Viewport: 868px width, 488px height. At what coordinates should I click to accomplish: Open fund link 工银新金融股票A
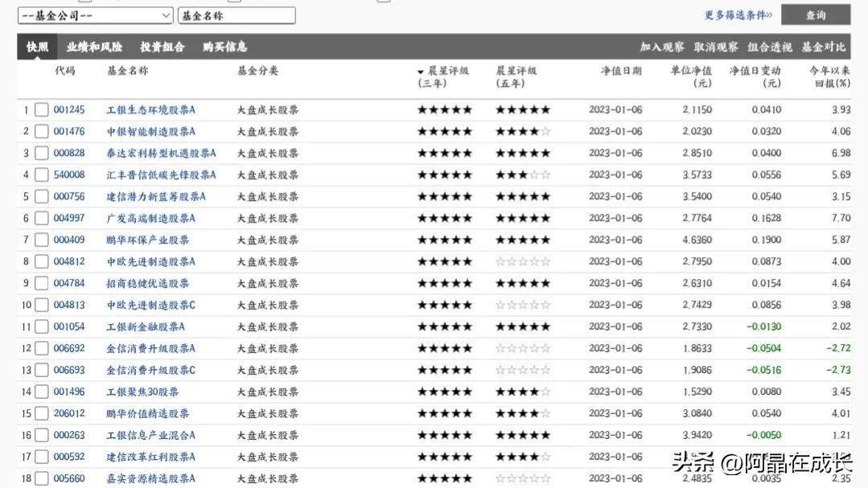[146, 326]
